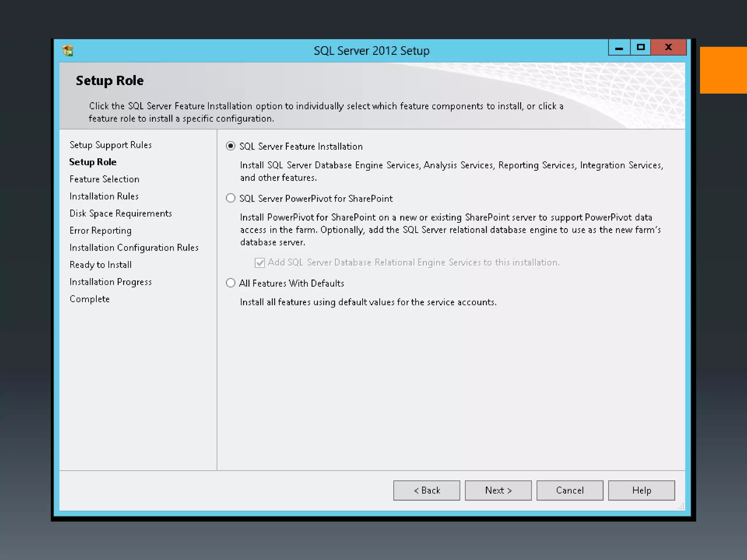
Task: Select Installation Configuration Rules step
Action: [134, 248]
